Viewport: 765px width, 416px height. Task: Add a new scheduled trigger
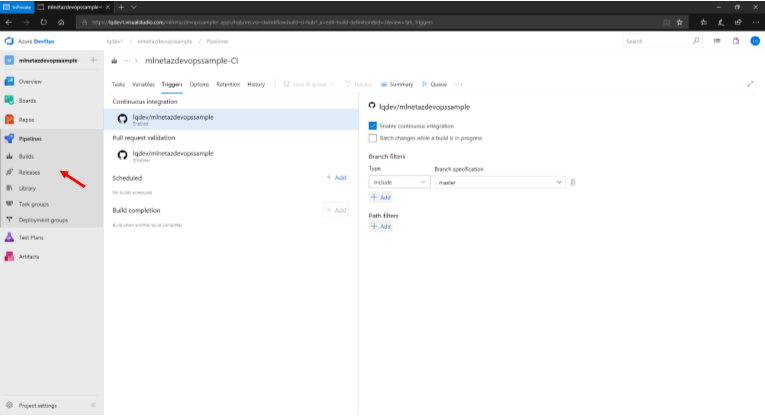336,177
